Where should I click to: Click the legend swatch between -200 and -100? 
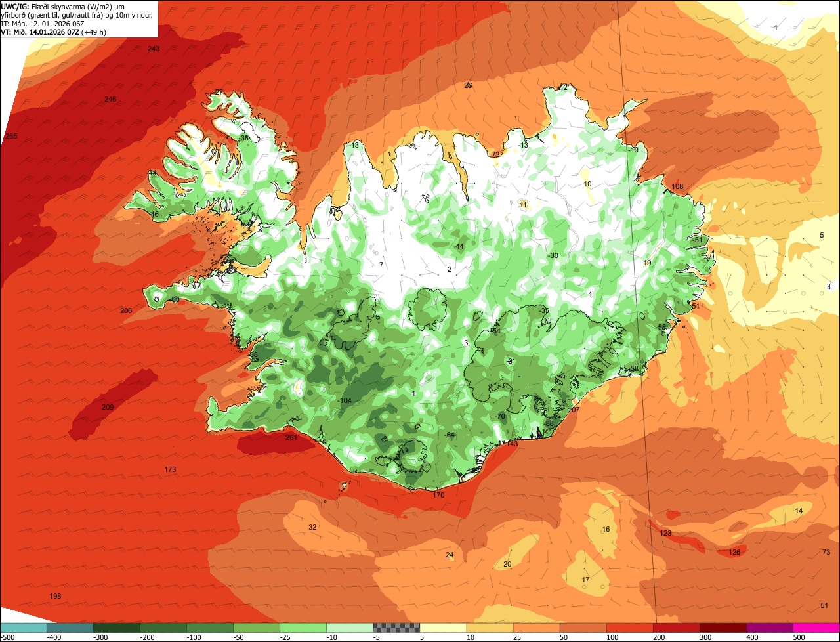[x=163, y=628]
